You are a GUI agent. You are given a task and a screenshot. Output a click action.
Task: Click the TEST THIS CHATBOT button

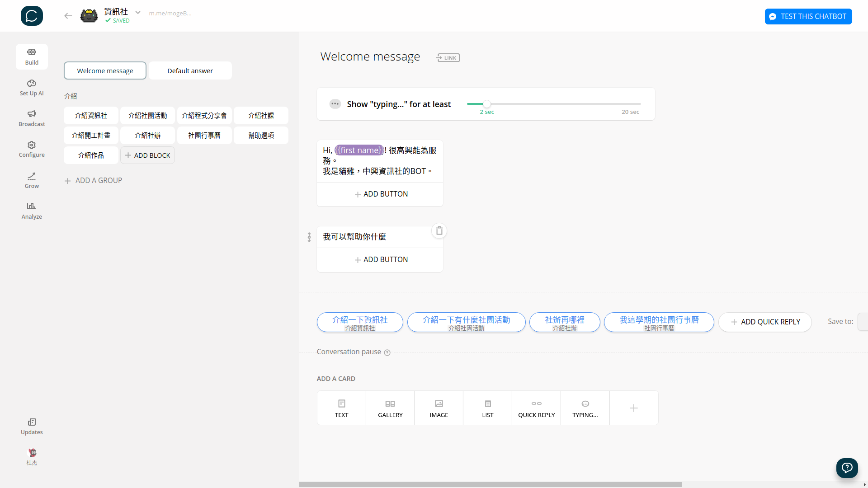point(808,16)
